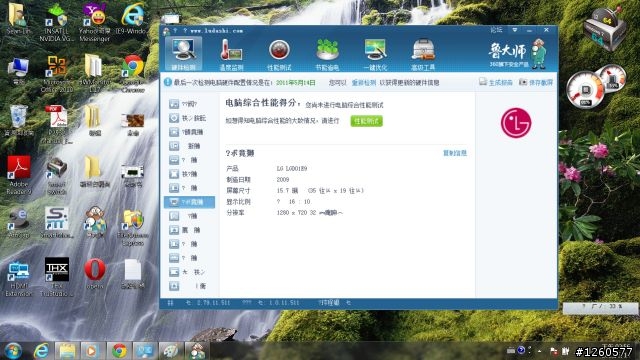Switch to Ludashi taskbar button

tap(197, 351)
